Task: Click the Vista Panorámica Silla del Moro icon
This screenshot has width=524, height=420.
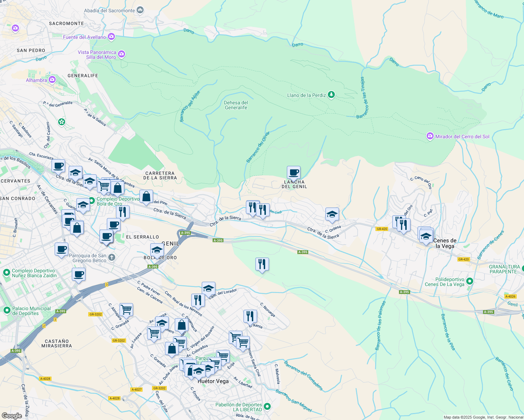Action: click(x=122, y=54)
